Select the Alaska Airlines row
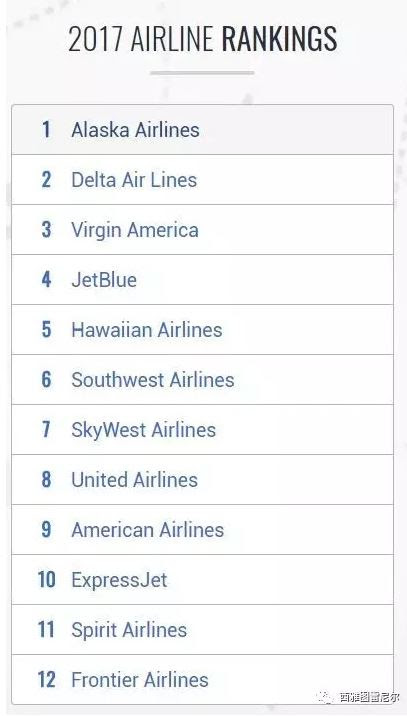The image size is (407, 716). click(x=202, y=130)
